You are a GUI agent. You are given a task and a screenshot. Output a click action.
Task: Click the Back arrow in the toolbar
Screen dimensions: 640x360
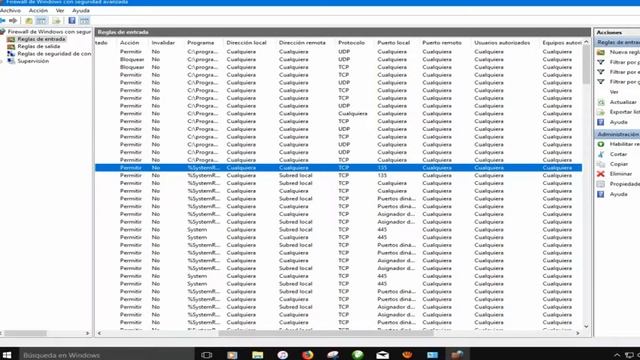(3, 20)
